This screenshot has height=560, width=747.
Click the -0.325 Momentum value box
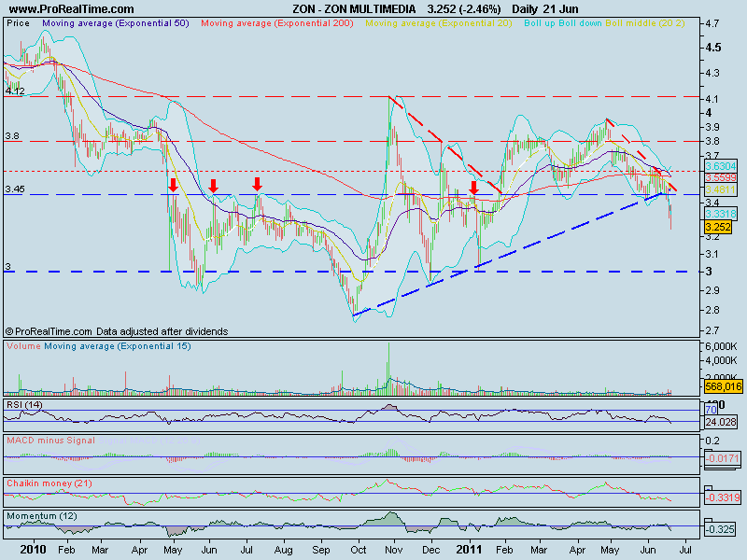720,529
